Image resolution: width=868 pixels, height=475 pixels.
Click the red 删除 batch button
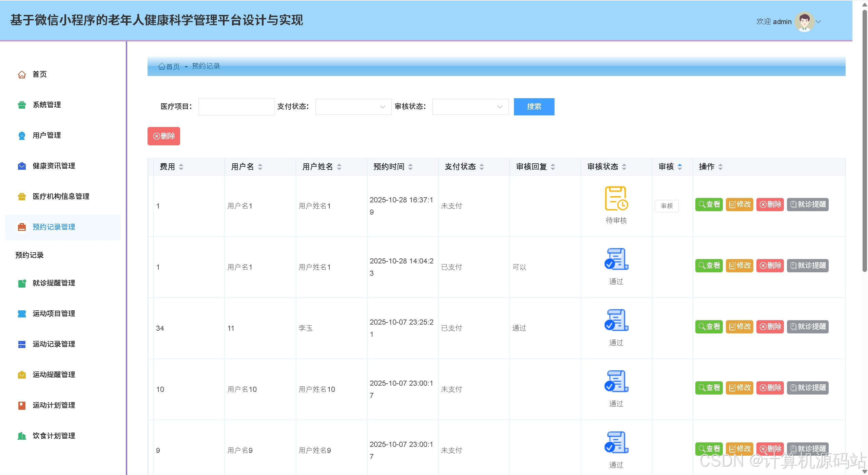[x=164, y=136]
